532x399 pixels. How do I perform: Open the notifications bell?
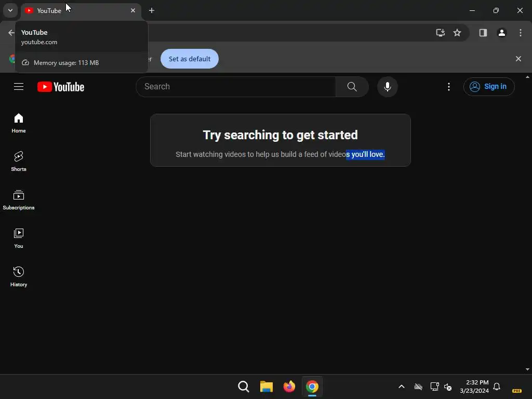(x=497, y=387)
